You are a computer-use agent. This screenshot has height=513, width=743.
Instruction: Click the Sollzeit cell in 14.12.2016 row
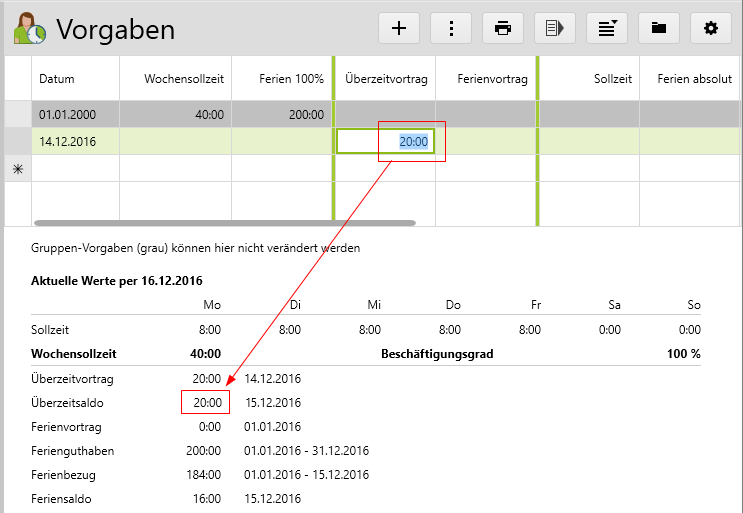coord(590,142)
